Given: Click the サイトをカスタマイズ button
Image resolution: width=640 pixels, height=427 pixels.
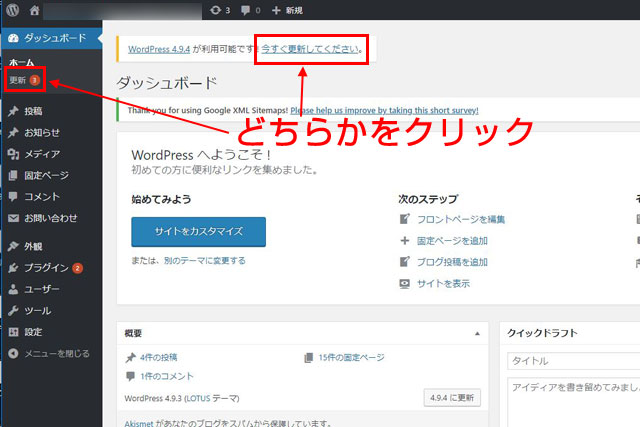Looking at the screenshot, I should click(198, 231).
